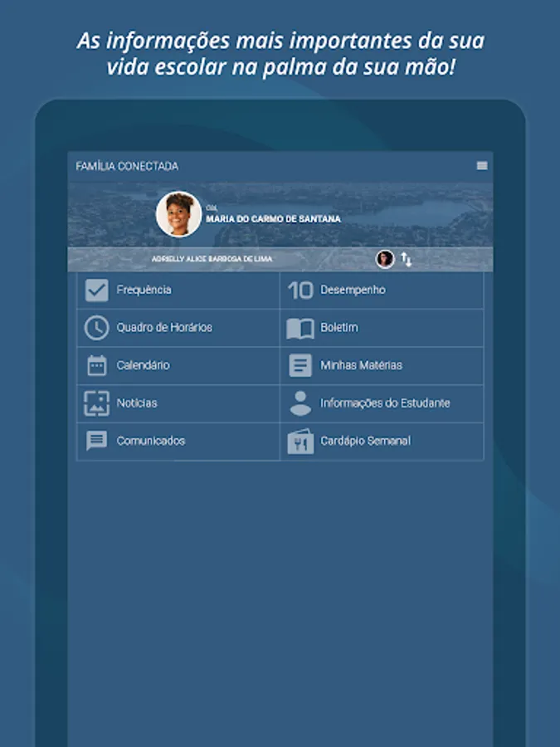The height and width of the screenshot is (747, 560).
Task: Click the small student avatar thumbnail
Action: point(385,259)
